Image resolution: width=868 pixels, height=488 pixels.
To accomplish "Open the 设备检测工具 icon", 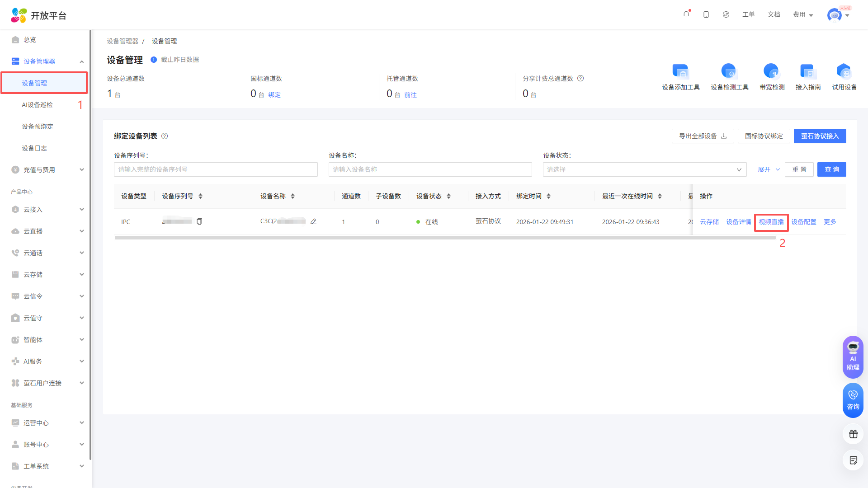I will tap(729, 72).
